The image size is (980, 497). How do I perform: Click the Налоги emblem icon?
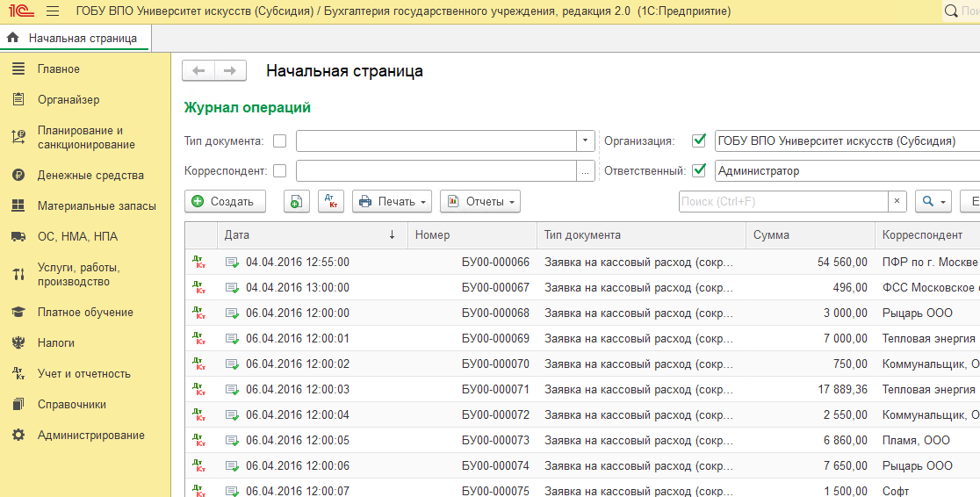18,342
